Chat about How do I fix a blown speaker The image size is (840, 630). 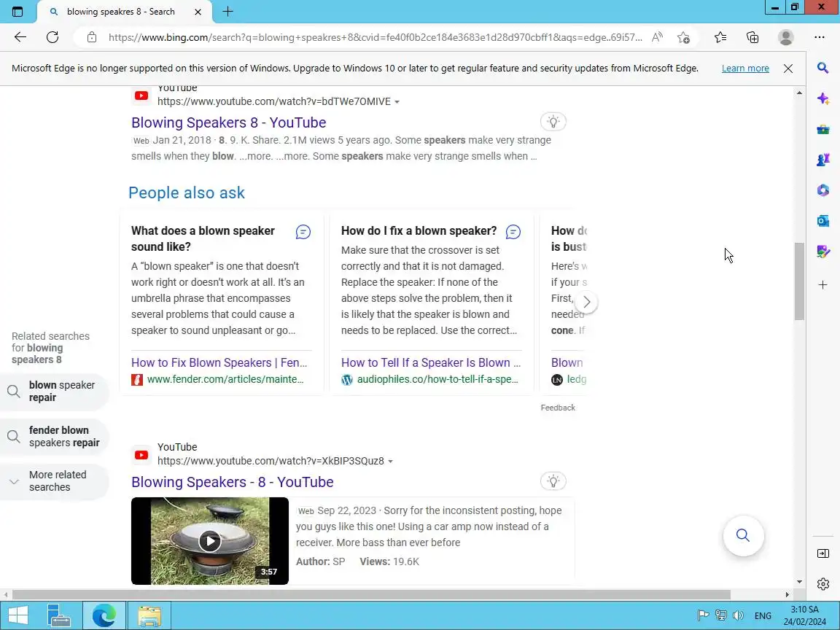point(513,232)
